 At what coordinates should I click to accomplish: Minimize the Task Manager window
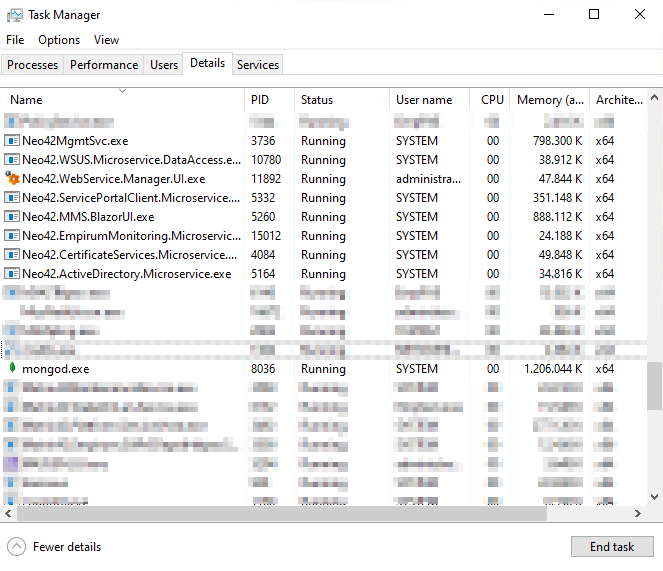tap(549, 14)
